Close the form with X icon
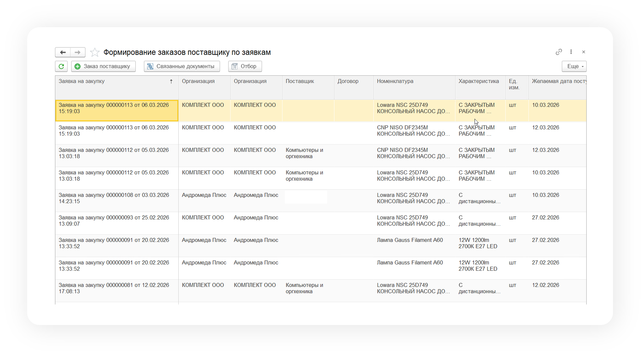Viewport: 644px width, 356px height. point(583,52)
